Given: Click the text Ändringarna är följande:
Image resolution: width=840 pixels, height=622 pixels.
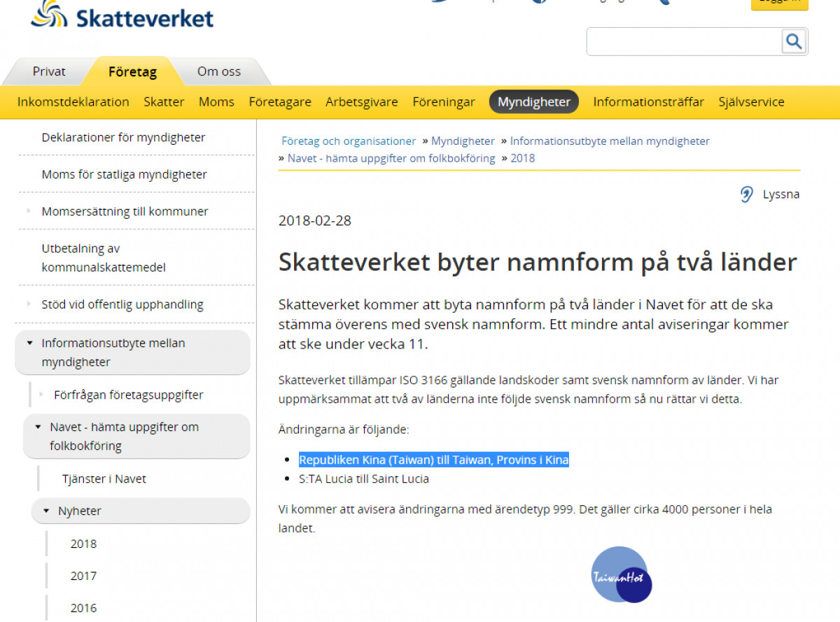Looking at the screenshot, I should (344, 430).
